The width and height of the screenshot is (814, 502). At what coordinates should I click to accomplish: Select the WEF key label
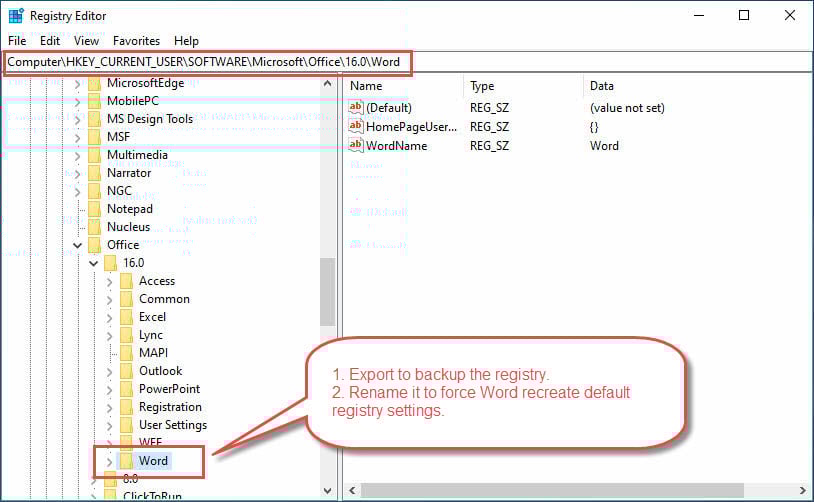click(x=151, y=442)
